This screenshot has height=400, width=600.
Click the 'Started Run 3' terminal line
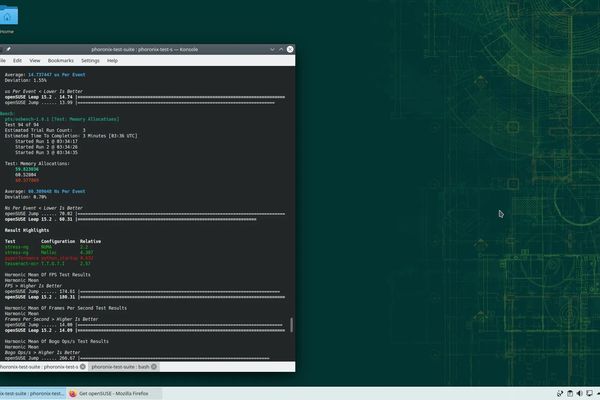(x=46, y=152)
